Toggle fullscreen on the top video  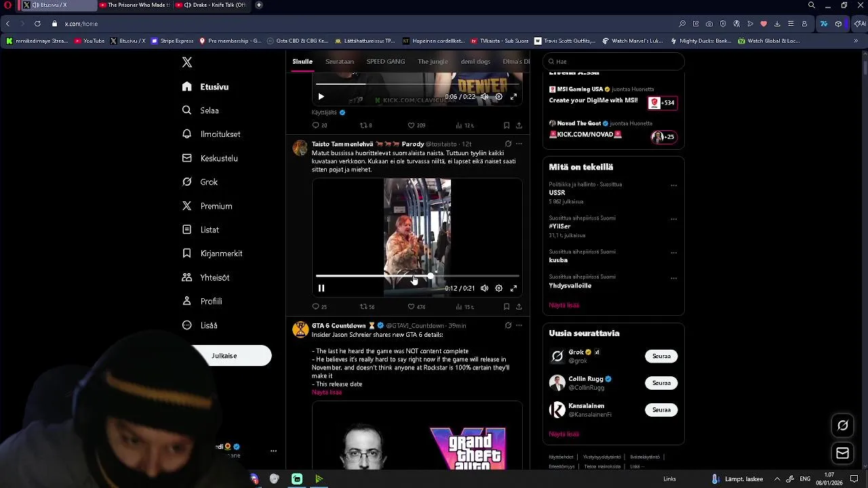(513, 97)
